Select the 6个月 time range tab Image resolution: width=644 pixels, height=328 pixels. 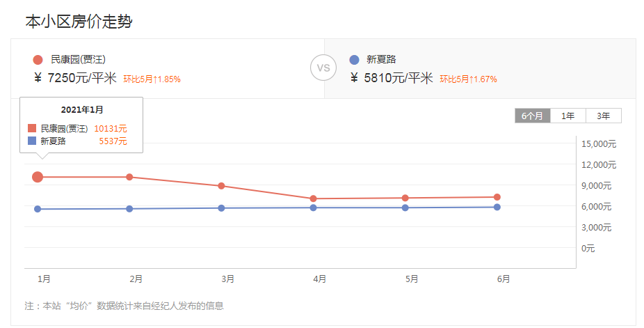532,116
